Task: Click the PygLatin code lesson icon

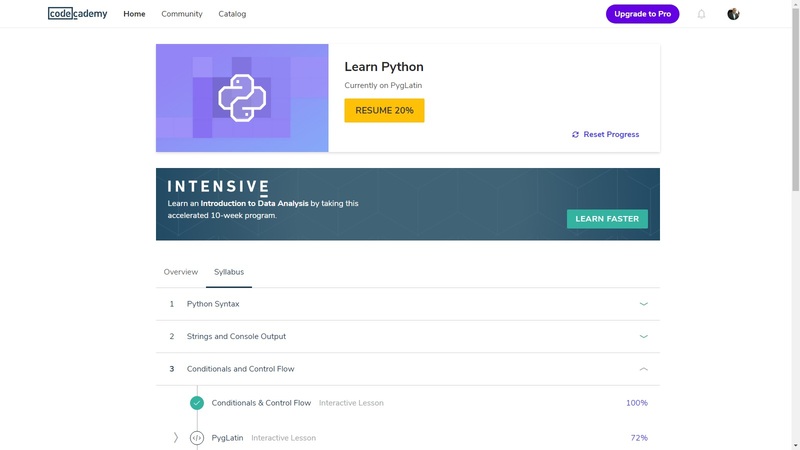Action: (x=197, y=438)
